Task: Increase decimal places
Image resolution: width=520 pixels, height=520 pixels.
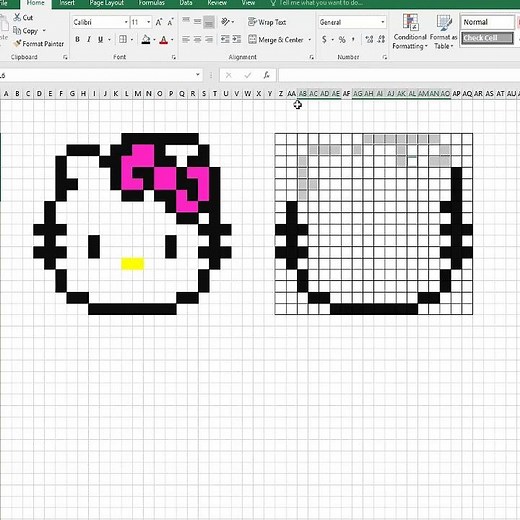Action: [x=369, y=40]
